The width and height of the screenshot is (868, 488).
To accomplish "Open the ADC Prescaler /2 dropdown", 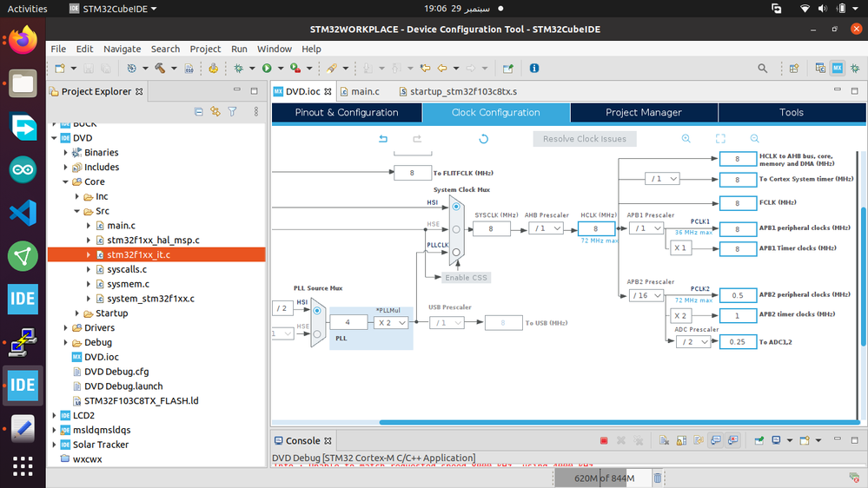I will point(693,342).
